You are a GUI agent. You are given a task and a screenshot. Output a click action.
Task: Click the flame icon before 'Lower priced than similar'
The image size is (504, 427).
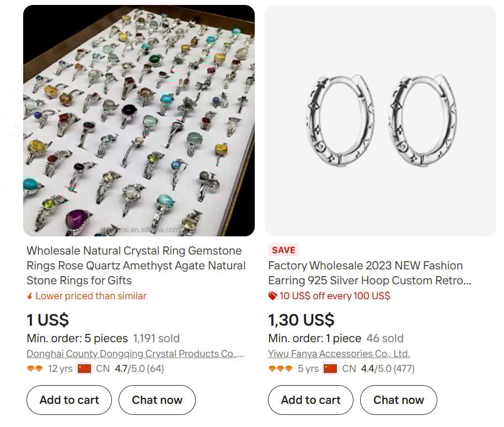coord(30,296)
